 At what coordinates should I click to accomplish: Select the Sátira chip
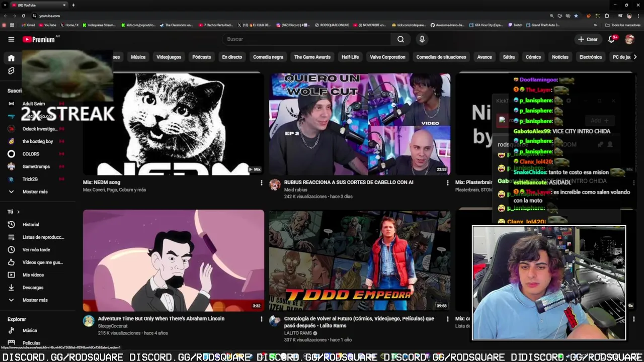[x=509, y=57]
